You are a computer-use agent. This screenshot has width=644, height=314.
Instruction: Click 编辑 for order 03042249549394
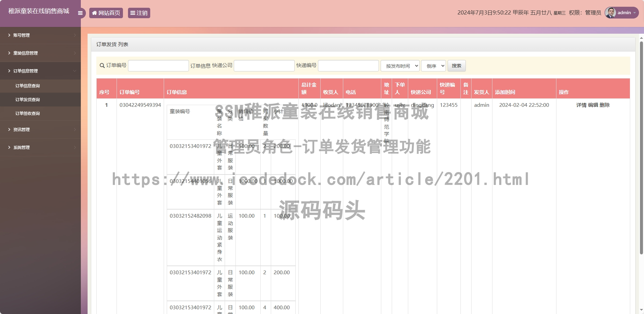(593, 105)
